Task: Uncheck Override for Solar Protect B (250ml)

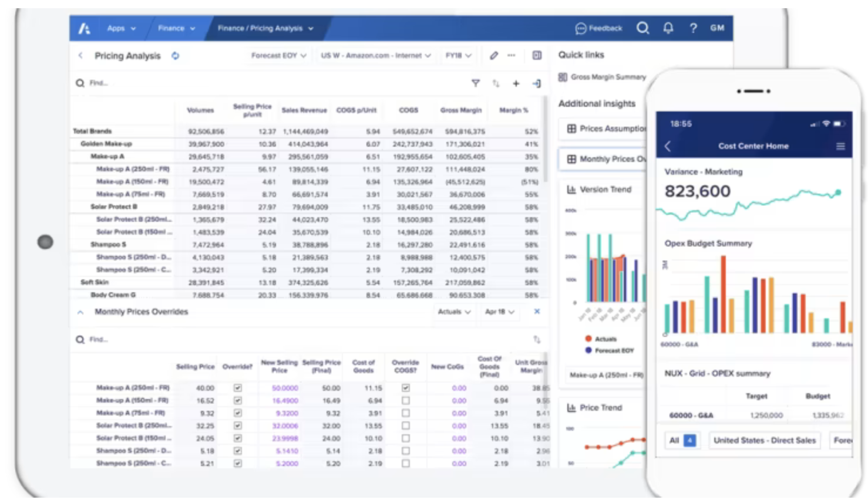Action: 238,425
